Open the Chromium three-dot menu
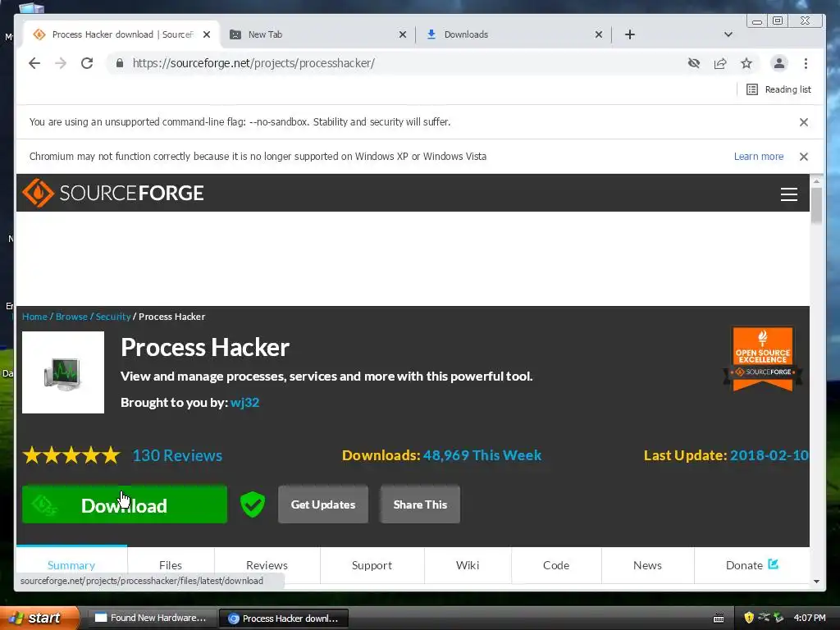Image resolution: width=840 pixels, height=630 pixels. 806,63
